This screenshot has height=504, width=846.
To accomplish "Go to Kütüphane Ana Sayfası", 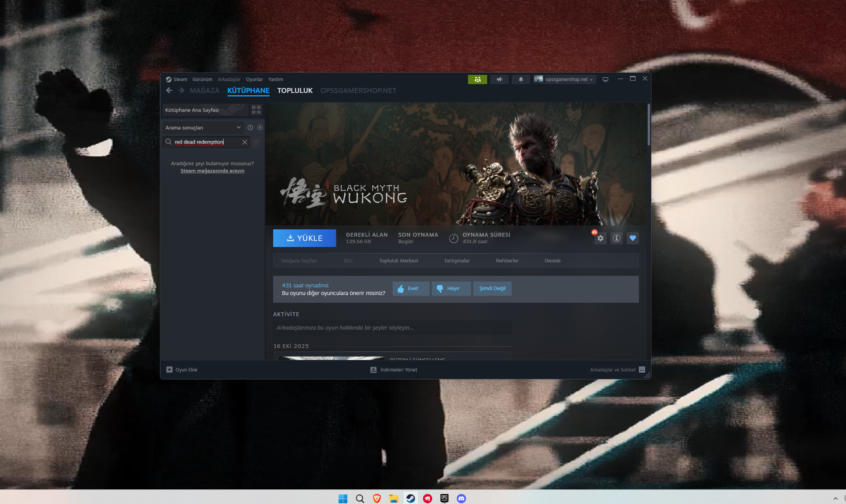I will 205,110.
